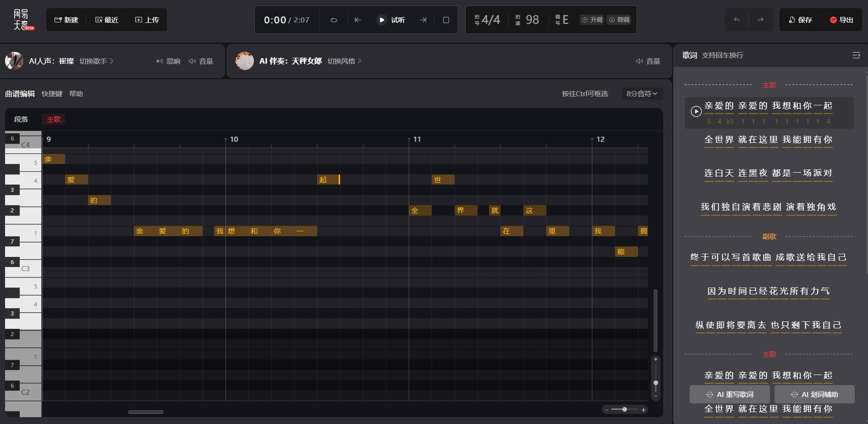Skip to end with skip-forward icon
Viewport: 868px width, 424px height.
pyautogui.click(x=423, y=20)
